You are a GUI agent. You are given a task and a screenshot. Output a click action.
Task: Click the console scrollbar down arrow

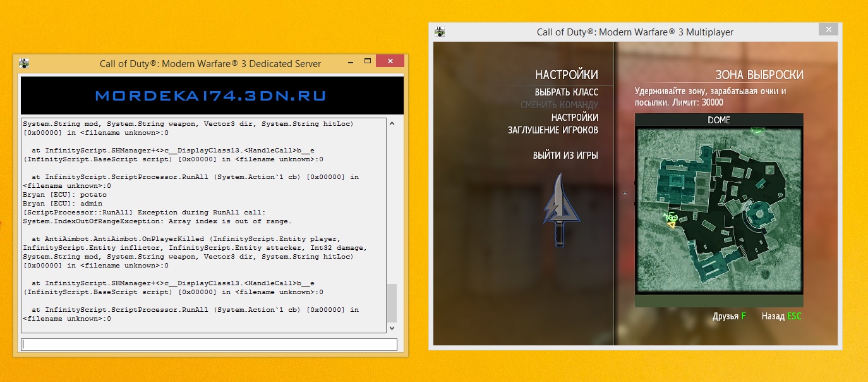tap(392, 328)
